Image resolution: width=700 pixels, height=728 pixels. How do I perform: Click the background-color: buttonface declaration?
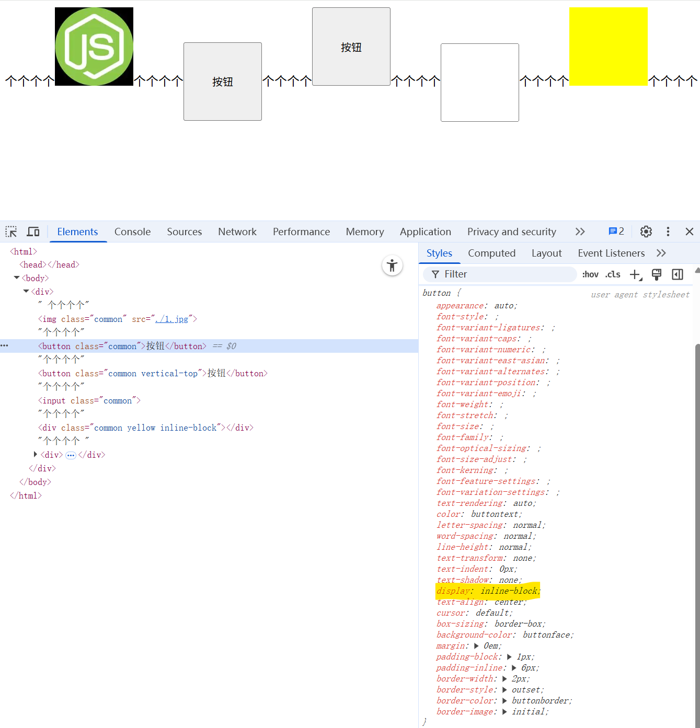[505, 634]
